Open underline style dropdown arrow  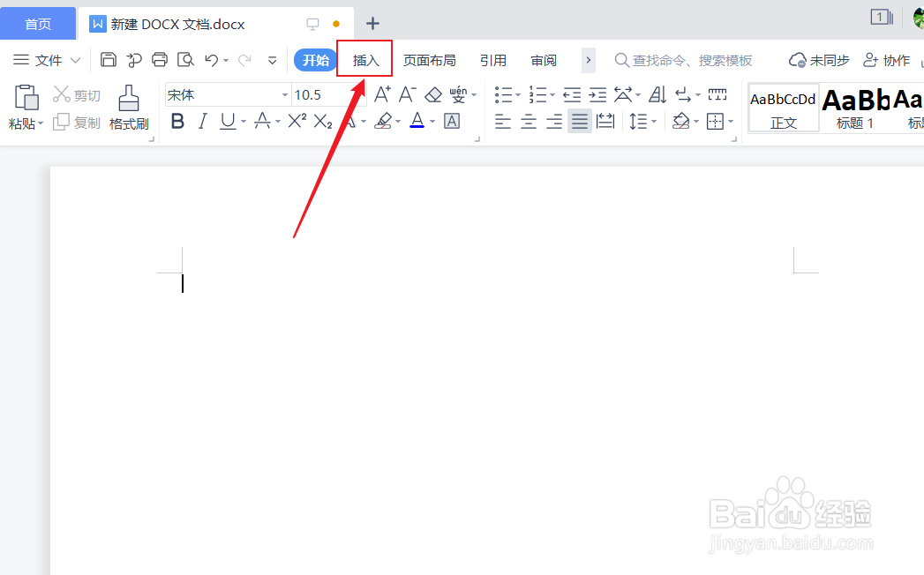coord(244,122)
